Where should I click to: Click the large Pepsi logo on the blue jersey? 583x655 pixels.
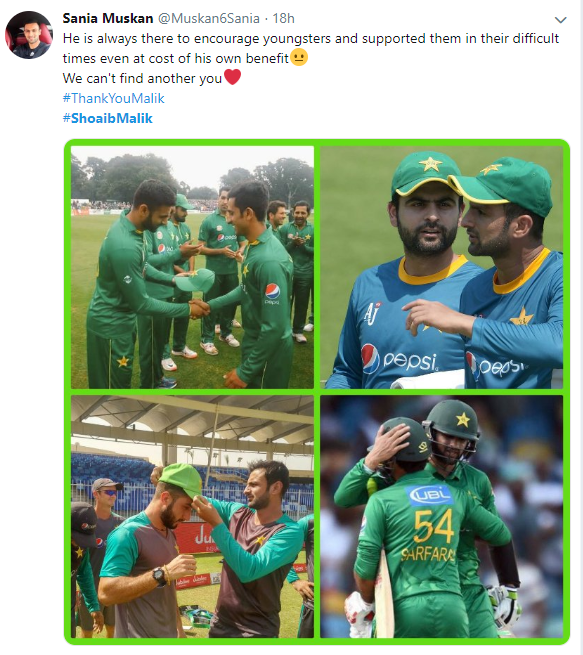(x=399, y=359)
